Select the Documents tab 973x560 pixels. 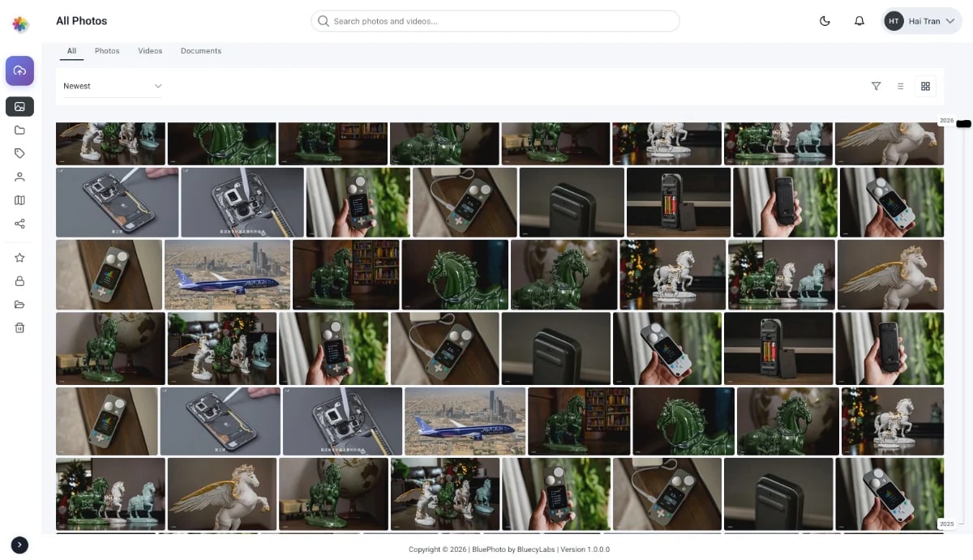200,50
